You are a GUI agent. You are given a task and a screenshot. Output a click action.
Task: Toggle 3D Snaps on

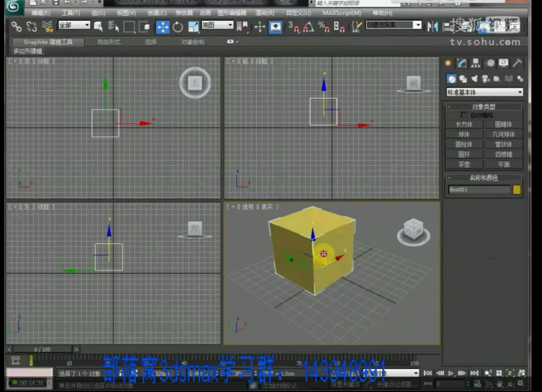coord(294,27)
